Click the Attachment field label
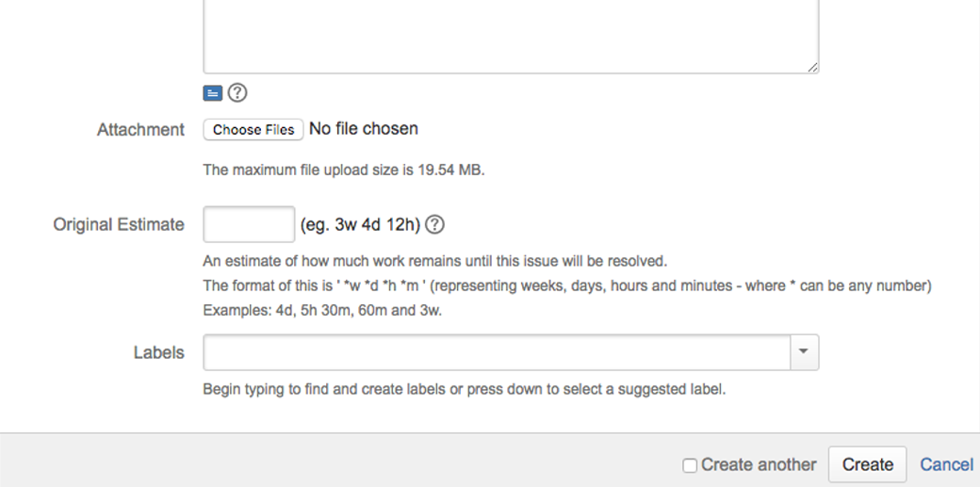Screen dimensions: 980x487 pos(140,130)
